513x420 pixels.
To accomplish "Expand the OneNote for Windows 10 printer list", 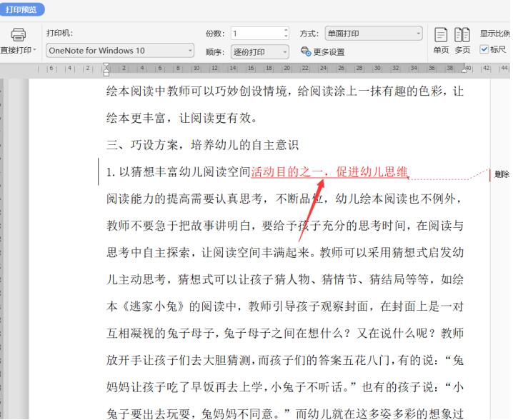I will 190,51.
